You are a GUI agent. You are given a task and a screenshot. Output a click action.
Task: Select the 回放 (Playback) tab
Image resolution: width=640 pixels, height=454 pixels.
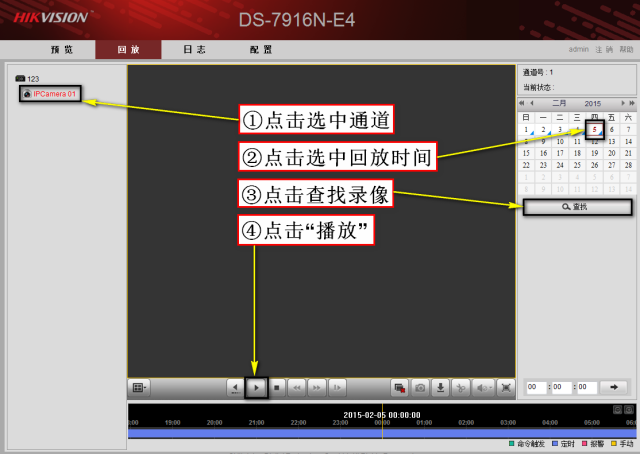[x=129, y=50]
